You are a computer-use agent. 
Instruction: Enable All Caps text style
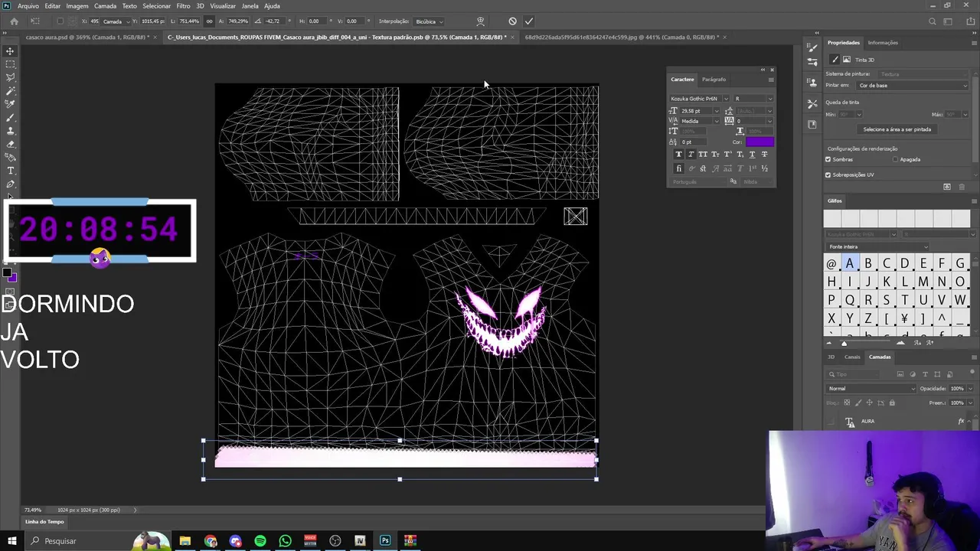coord(703,155)
